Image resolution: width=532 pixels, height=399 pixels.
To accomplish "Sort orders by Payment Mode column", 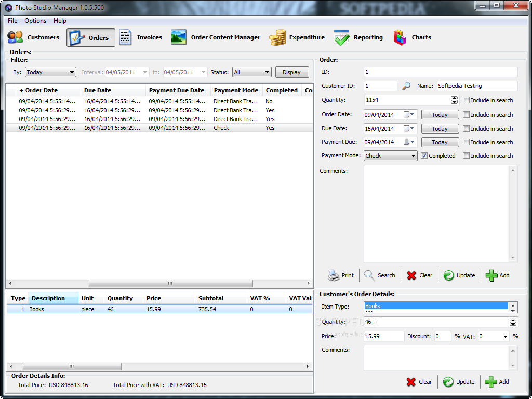I will [x=236, y=90].
